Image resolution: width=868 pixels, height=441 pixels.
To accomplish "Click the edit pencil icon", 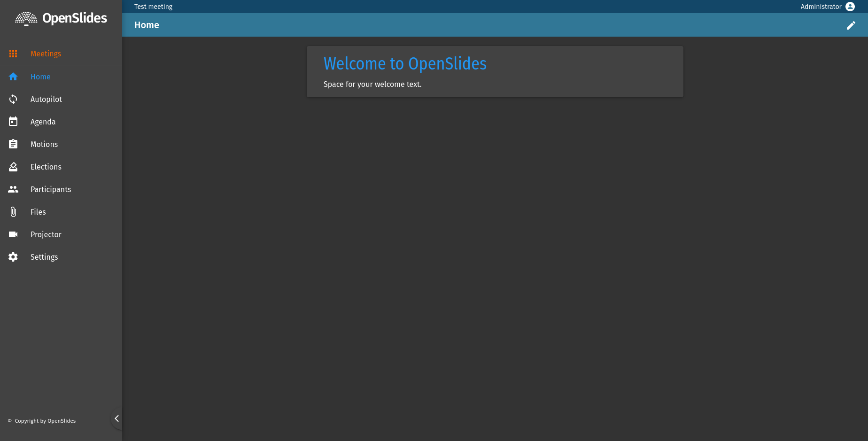I will point(851,25).
